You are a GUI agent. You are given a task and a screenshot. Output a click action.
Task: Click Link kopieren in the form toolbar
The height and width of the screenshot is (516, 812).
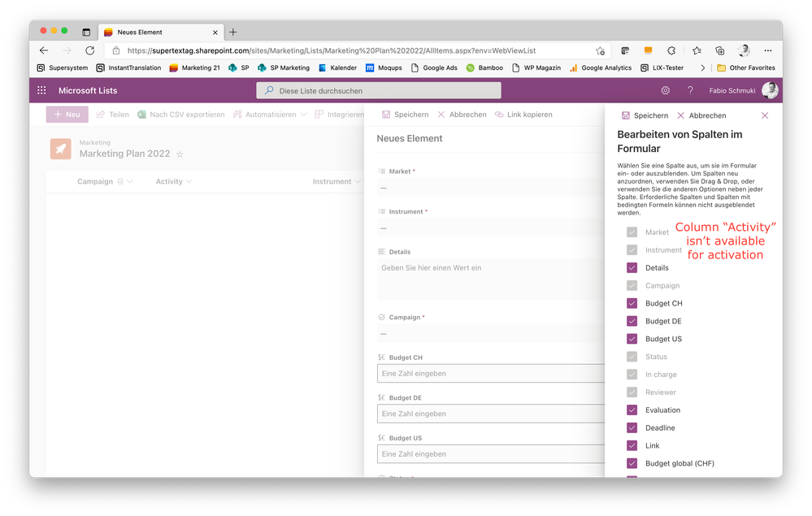[x=523, y=115]
